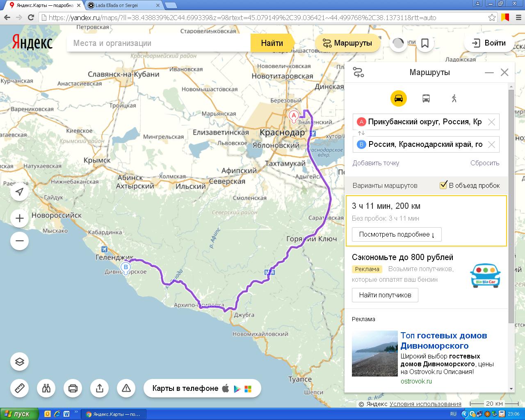Expand route details Посмотреть подробнее
The height and width of the screenshot is (420, 525).
click(x=397, y=235)
